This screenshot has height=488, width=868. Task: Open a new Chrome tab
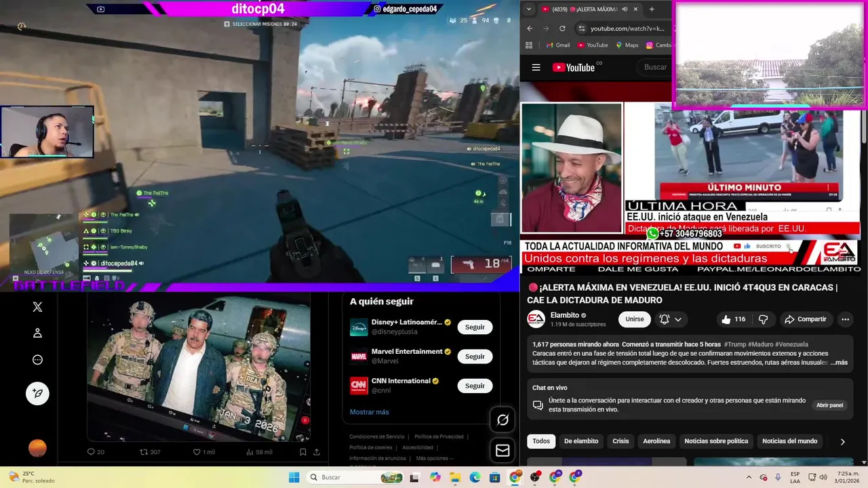coord(652,9)
